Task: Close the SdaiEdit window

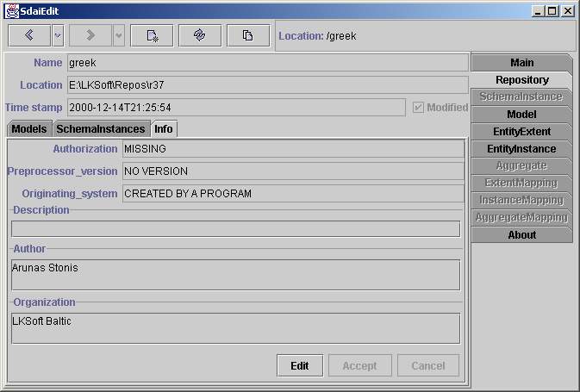Action: point(567,11)
